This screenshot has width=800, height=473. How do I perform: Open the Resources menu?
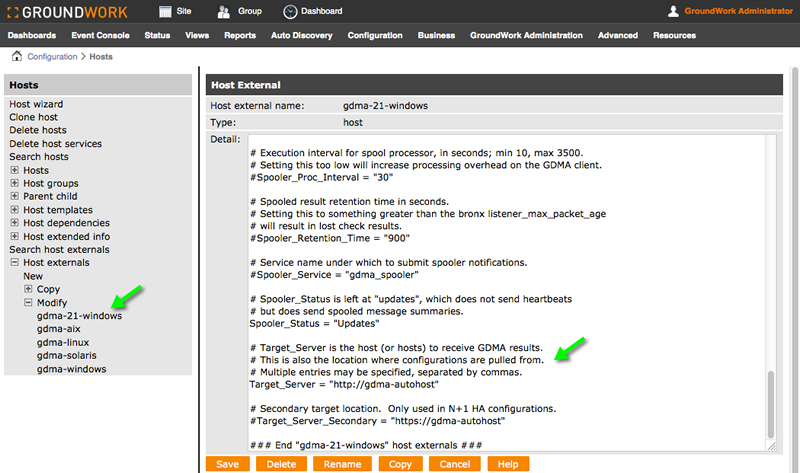(674, 35)
